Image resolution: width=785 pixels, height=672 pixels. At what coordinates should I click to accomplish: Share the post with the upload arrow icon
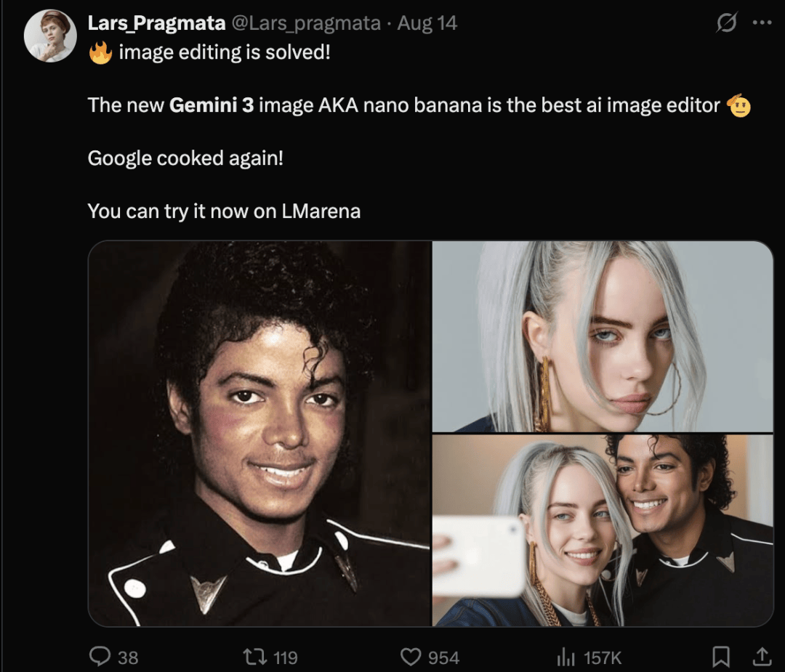pos(761,657)
